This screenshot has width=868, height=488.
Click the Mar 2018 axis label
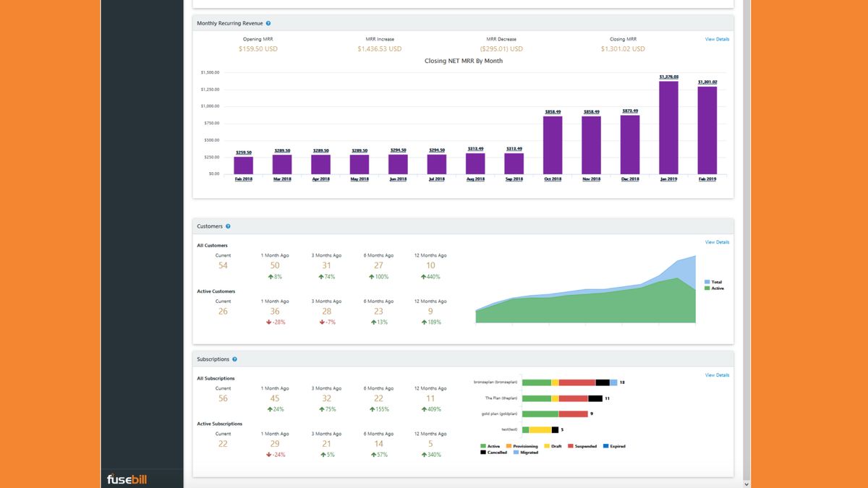click(x=282, y=179)
